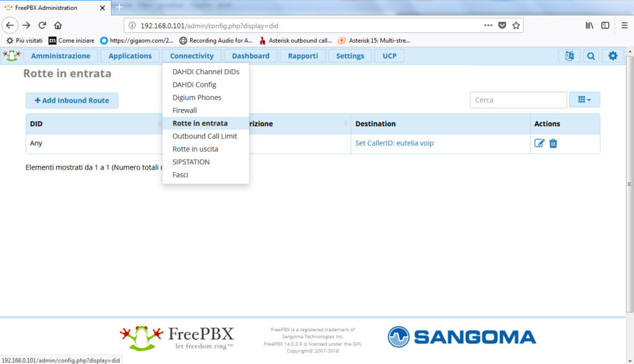This screenshot has height=364, width=634.
Task: Sort table by DID column header
Action: 94,124
